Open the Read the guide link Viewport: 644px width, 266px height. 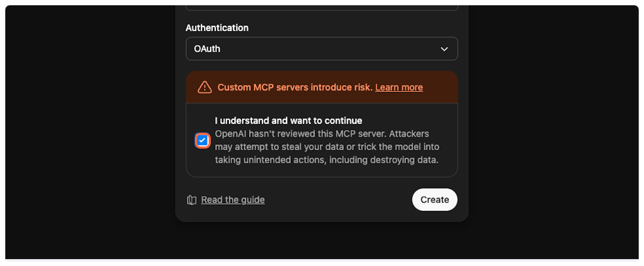[232, 200]
